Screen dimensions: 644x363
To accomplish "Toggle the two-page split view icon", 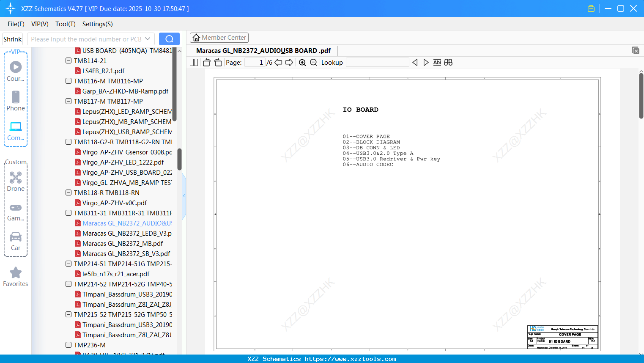I will 194,62.
